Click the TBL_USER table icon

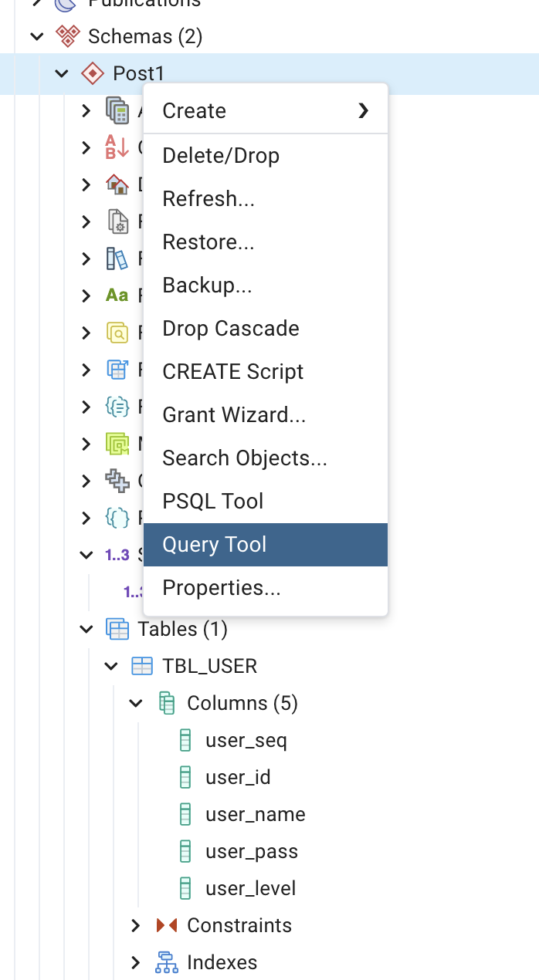(144, 666)
